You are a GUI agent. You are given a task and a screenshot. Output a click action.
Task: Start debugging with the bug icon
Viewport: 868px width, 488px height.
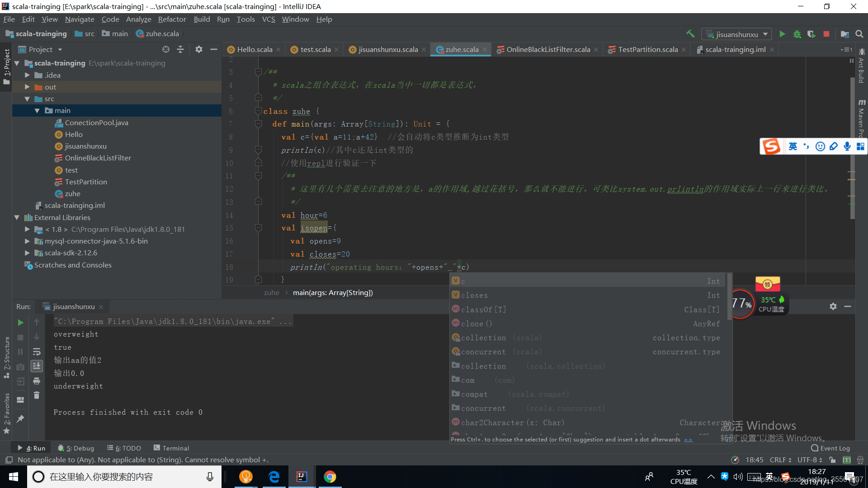point(797,34)
